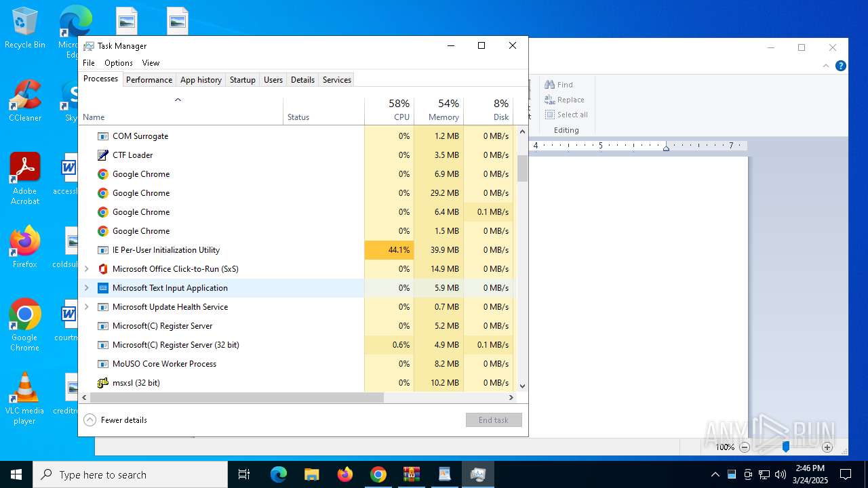Click the IE Per-User Initialization Utility icon
The image size is (868, 488).
[x=103, y=250]
